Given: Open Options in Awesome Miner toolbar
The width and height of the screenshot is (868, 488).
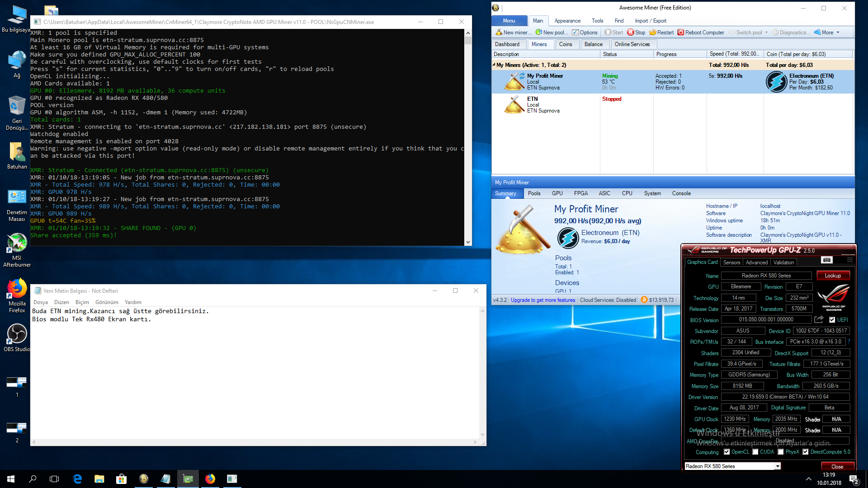Looking at the screenshot, I should 585,33.
